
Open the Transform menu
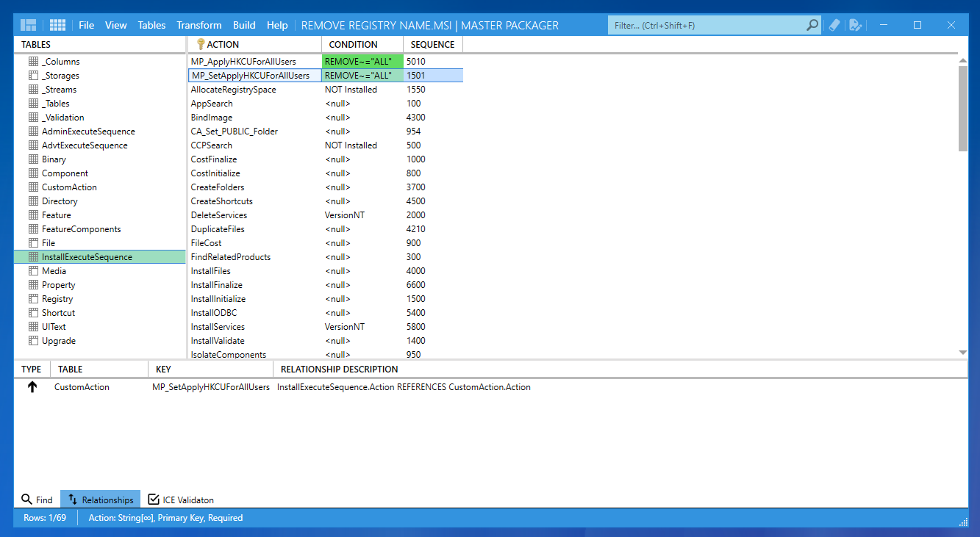(x=199, y=25)
